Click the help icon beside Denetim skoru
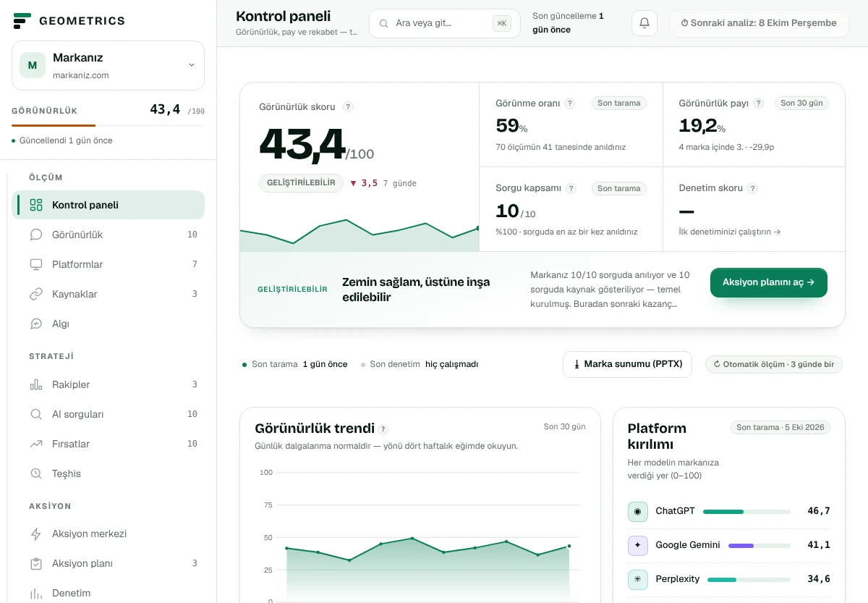This screenshot has width=868, height=603. [752, 188]
